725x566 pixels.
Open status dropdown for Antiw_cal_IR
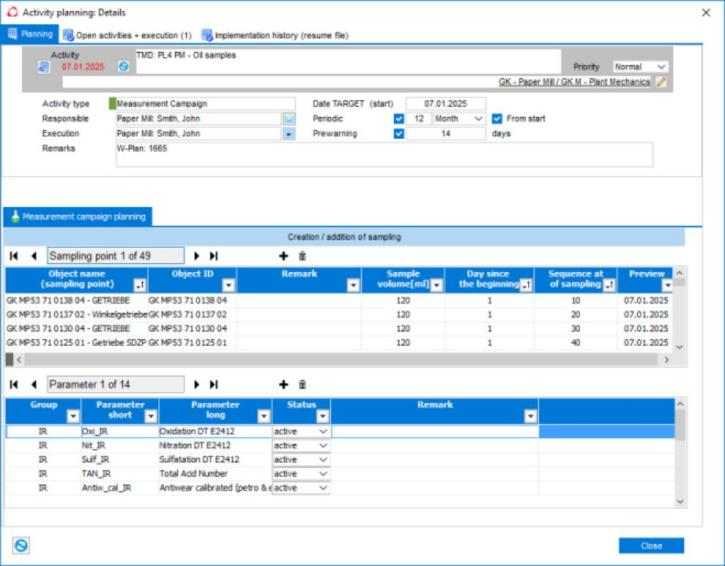coord(323,488)
